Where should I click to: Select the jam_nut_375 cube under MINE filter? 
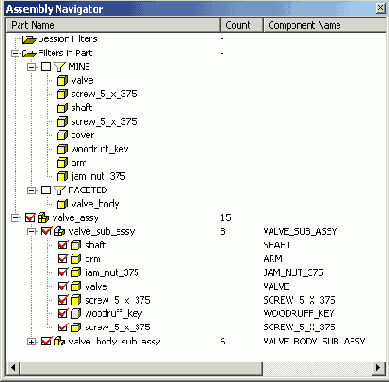pos(62,176)
